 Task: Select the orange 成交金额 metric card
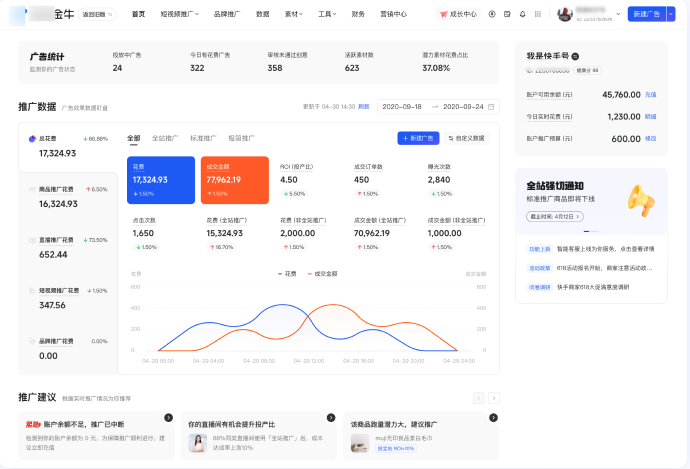coord(234,179)
